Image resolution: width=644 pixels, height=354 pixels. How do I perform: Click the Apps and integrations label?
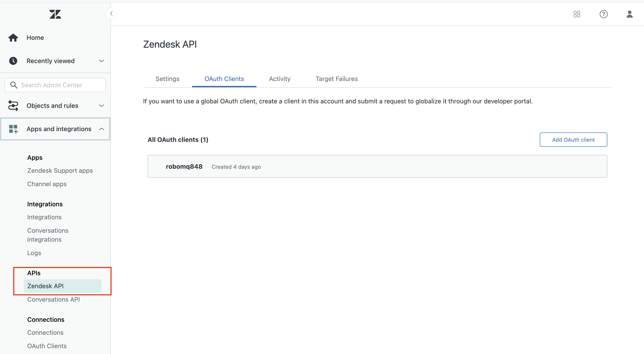[59, 129]
